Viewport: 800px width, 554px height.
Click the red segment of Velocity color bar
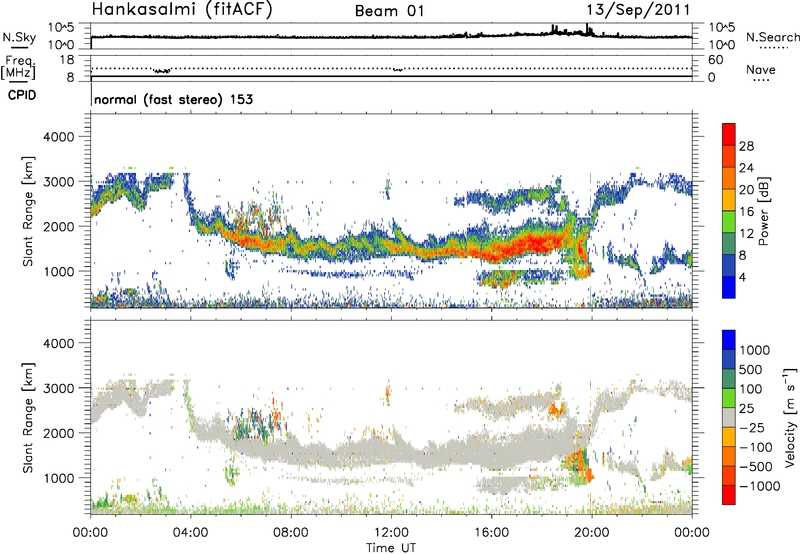pos(729,495)
